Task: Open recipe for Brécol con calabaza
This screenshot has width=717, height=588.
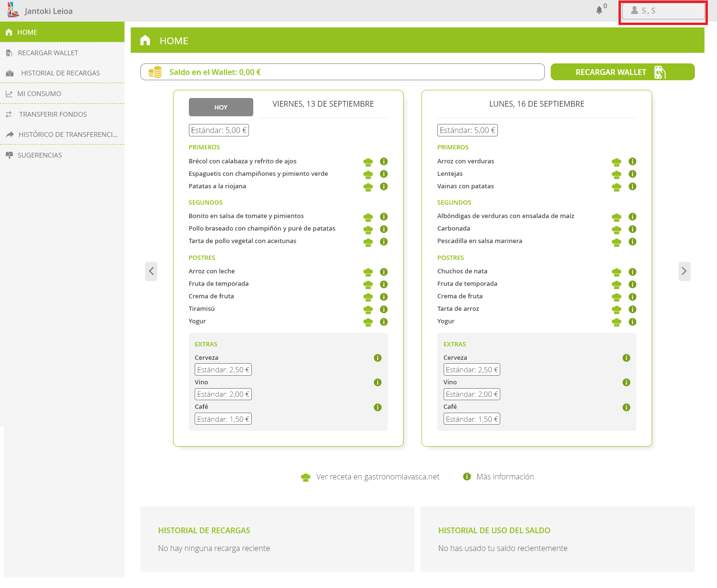Action: [368, 162]
